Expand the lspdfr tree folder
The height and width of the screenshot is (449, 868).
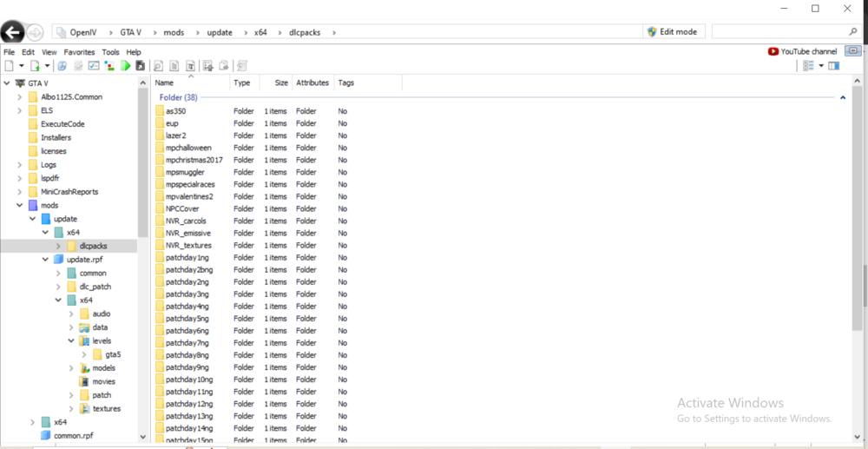point(20,178)
